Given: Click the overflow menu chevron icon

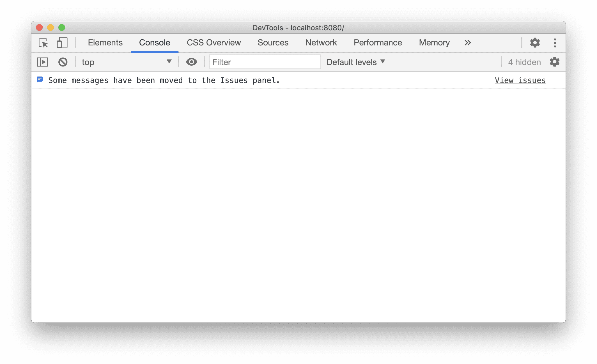Looking at the screenshot, I should coord(467,43).
